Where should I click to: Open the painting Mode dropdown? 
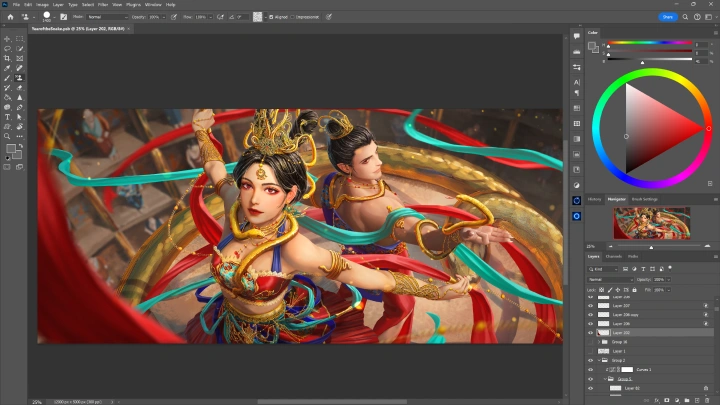(x=107, y=17)
